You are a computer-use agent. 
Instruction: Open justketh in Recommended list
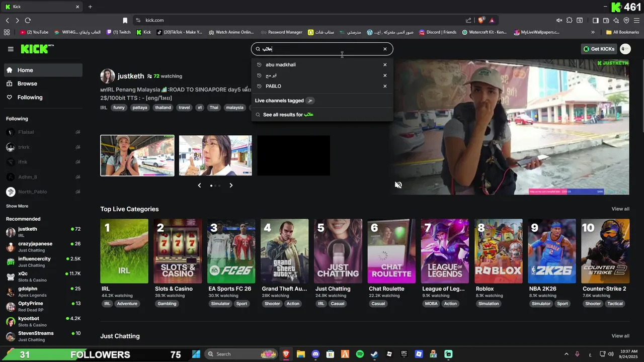tap(43, 232)
